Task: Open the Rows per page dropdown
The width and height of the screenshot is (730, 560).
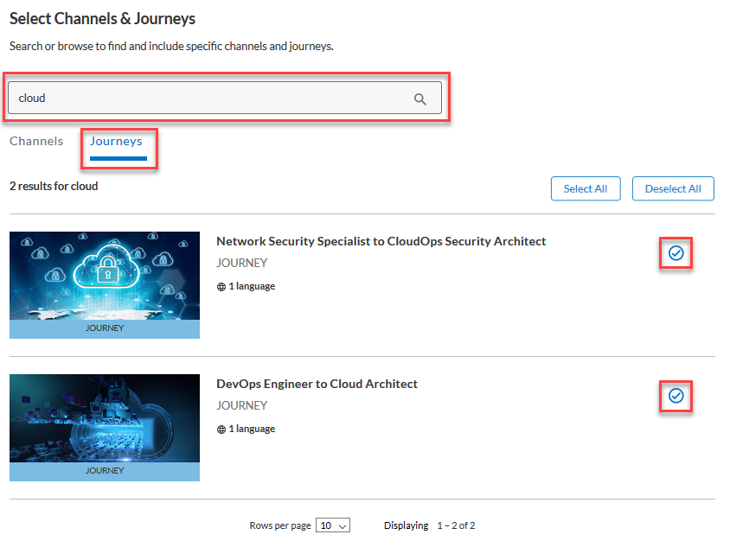Action: point(333,525)
